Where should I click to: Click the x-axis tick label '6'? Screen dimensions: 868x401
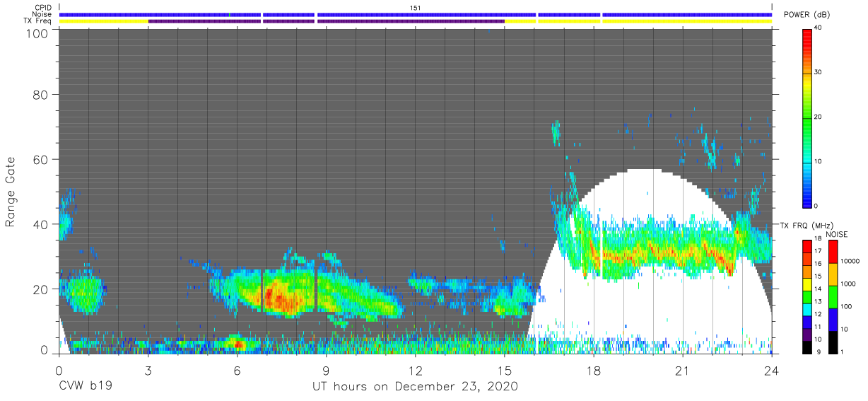point(237,370)
